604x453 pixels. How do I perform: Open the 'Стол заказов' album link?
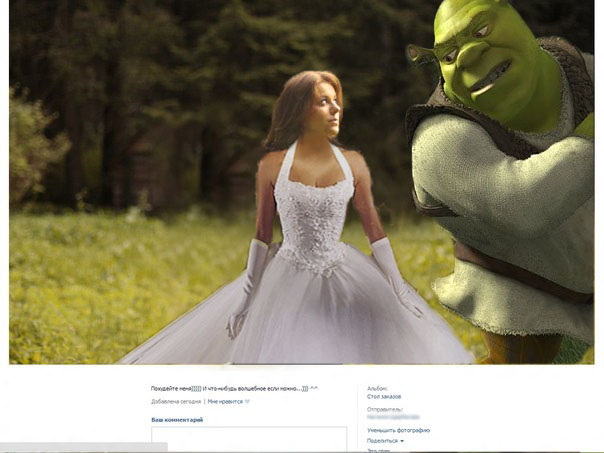pyautogui.click(x=384, y=396)
